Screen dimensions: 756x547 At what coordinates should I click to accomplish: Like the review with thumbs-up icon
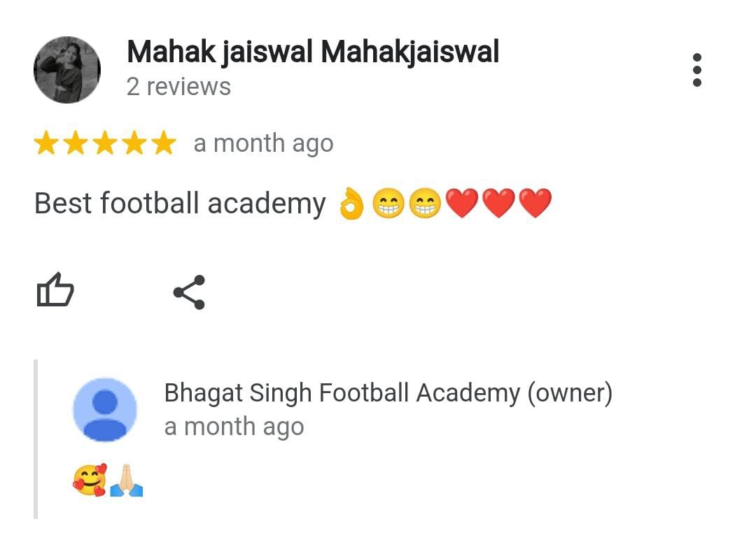pyautogui.click(x=55, y=290)
